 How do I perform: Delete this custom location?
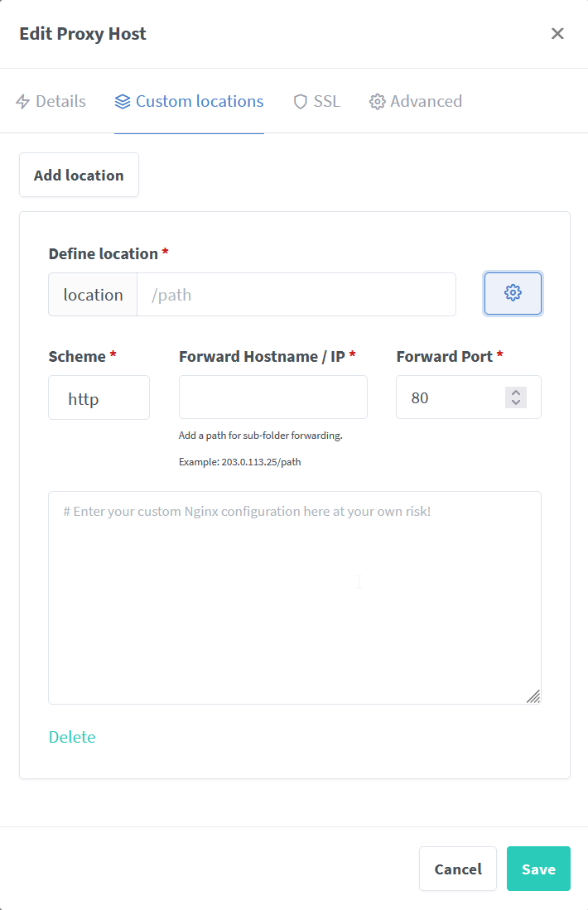pyautogui.click(x=72, y=736)
